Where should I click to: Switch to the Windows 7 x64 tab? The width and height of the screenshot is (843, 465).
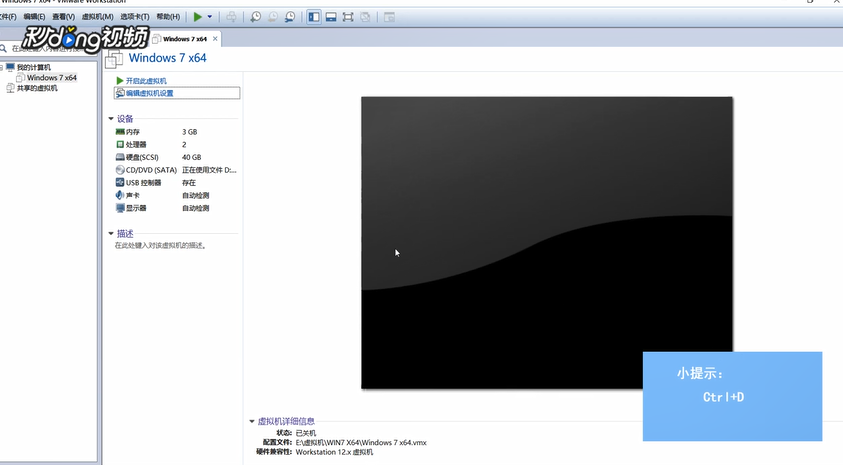(x=184, y=39)
